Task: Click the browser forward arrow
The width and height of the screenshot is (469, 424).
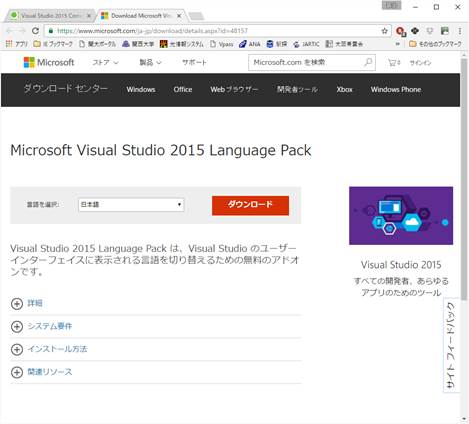Action: [x=22, y=31]
